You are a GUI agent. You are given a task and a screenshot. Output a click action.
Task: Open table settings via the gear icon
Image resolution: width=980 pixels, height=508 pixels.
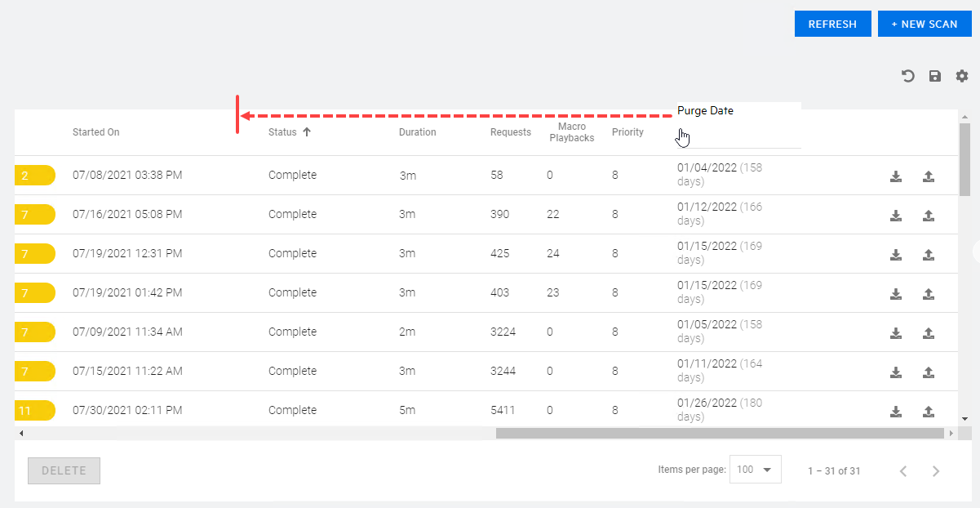point(962,76)
